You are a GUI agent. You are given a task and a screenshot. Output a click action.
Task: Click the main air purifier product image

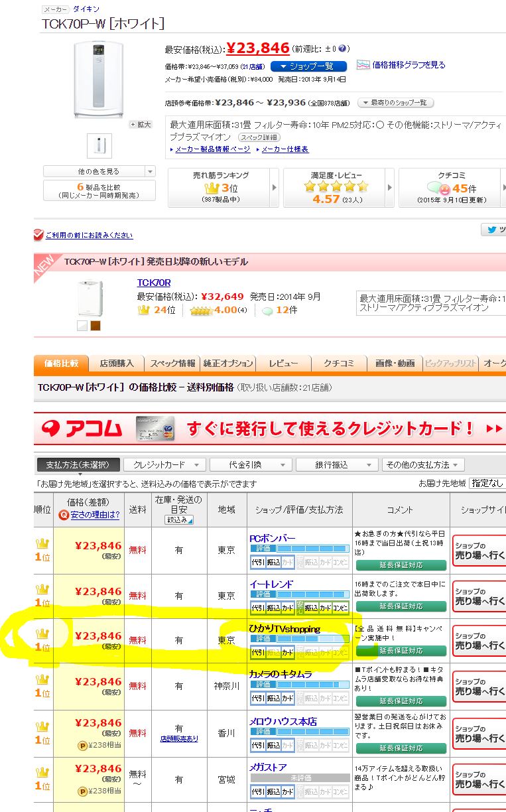(99, 79)
